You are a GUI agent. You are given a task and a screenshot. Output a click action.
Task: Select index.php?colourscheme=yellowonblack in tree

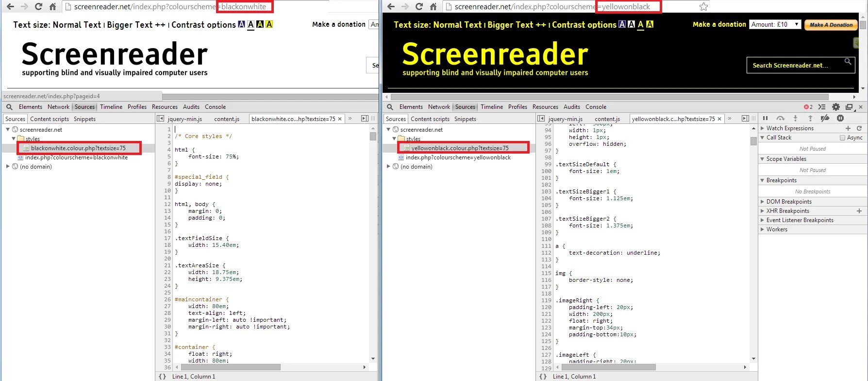[x=458, y=157]
